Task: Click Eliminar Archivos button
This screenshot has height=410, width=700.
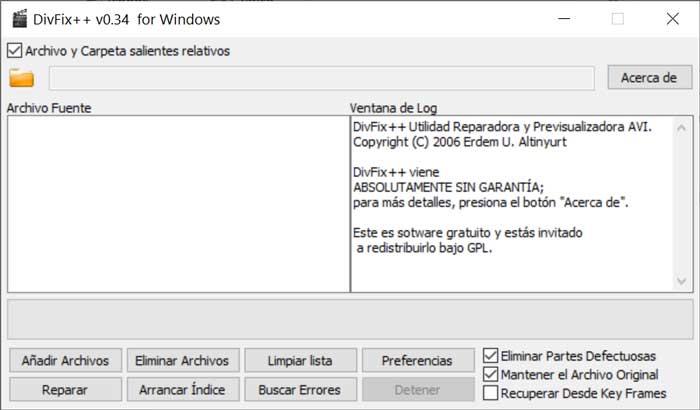Action: tap(183, 360)
